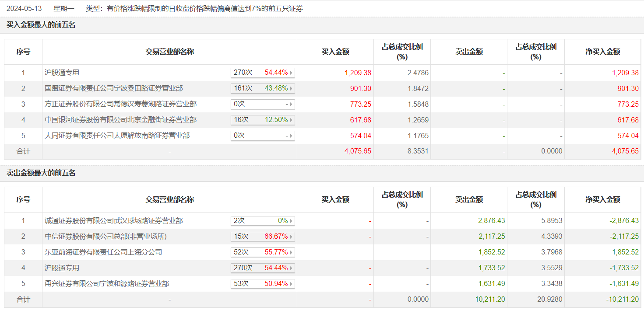Open 0次 box beside 大同证券太原解放南路
The width and height of the screenshot is (644, 310).
pyautogui.click(x=263, y=136)
